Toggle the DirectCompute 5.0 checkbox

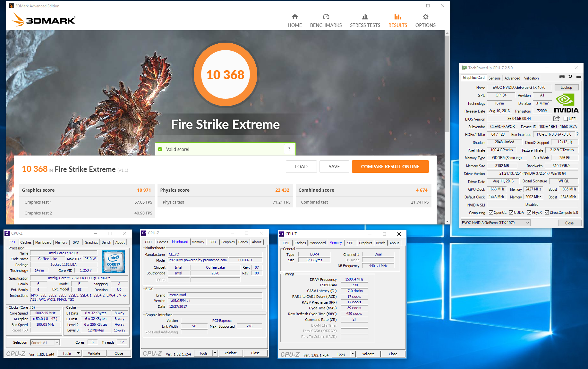[547, 213]
